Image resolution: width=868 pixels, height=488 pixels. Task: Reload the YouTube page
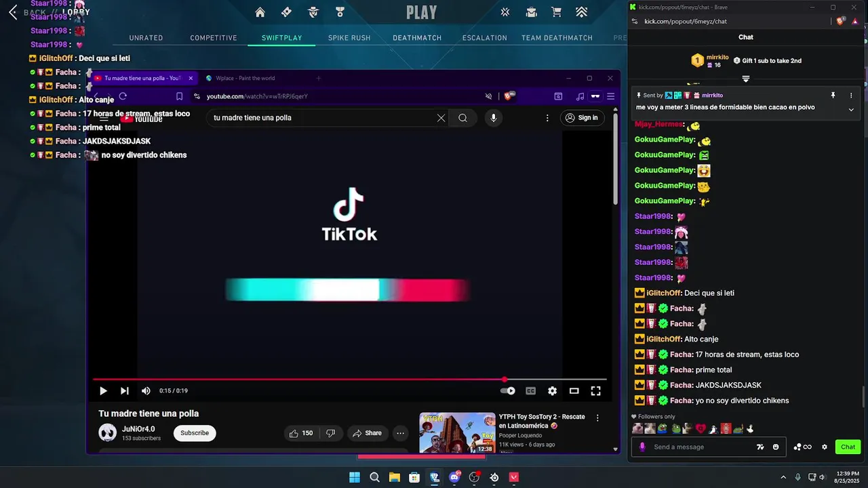pos(123,96)
